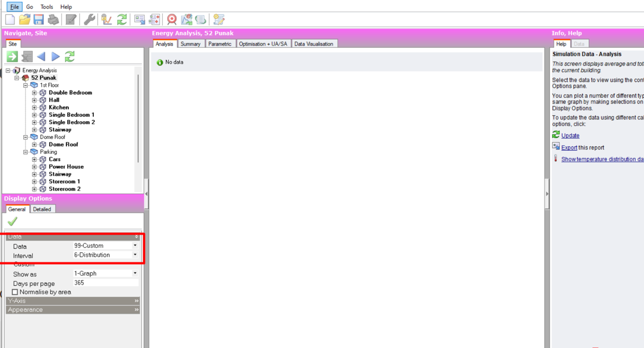644x348 pixels.
Task: Select the Site tab in navigator
Action: pyautogui.click(x=13, y=43)
